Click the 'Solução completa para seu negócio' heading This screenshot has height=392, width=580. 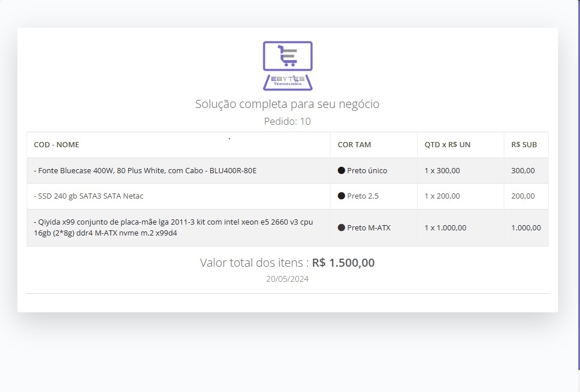(x=288, y=104)
